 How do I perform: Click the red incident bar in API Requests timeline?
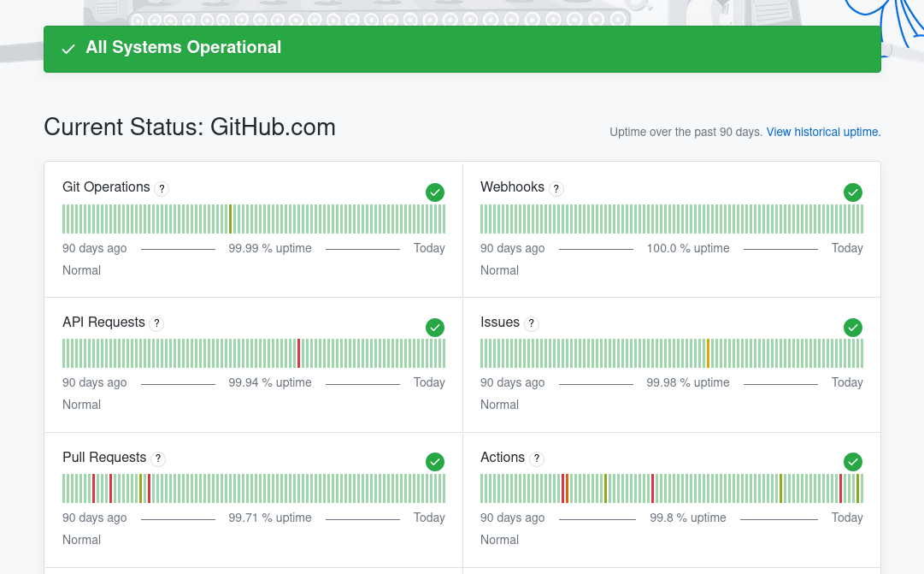pyautogui.click(x=299, y=353)
